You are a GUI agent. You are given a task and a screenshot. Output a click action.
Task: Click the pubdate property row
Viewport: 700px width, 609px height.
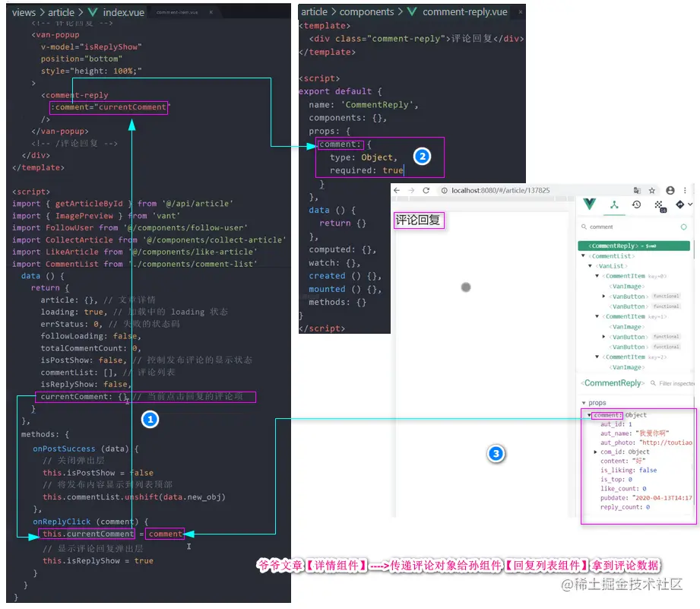click(x=646, y=498)
